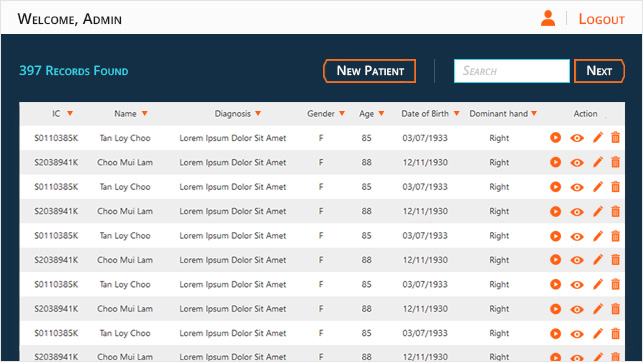Image resolution: width=643 pixels, height=362 pixels.
Task: Click pencil edit icon in seventh row
Action: (x=598, y=284)
